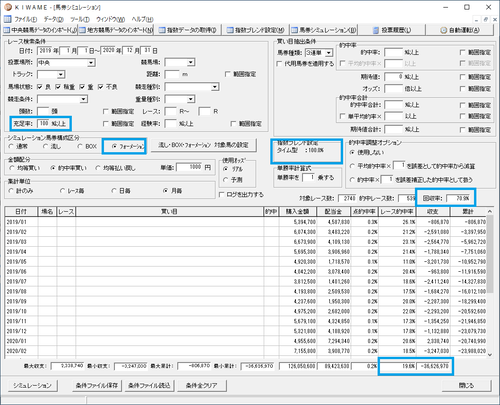Select the 均等買い radio button
Viewport: 500px width, 405px height.
coord(12,168)
